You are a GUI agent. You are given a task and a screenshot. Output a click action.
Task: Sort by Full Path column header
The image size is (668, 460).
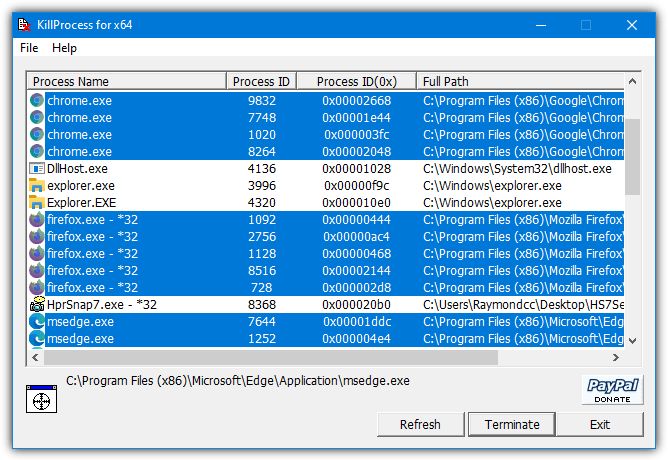coord(520,81)
